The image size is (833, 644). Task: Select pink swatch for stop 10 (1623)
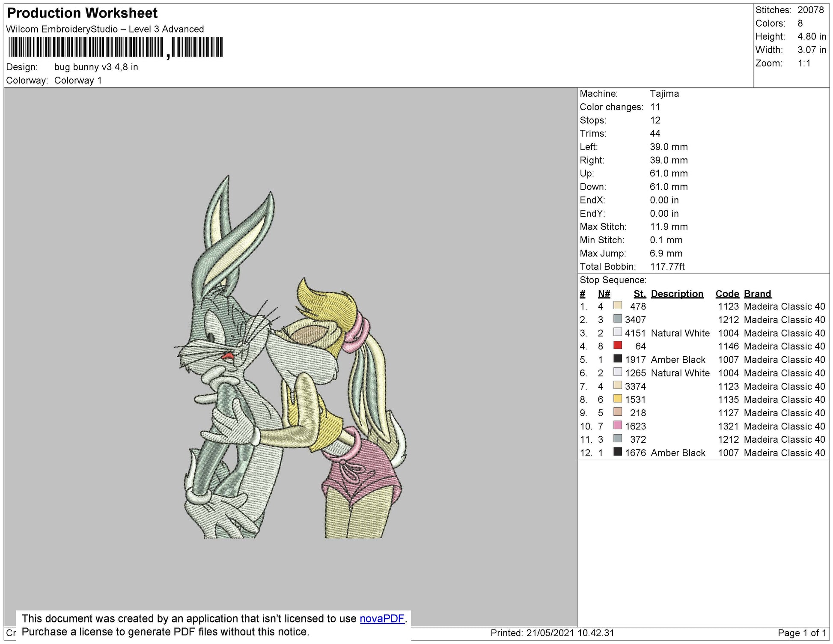point(618,425)
